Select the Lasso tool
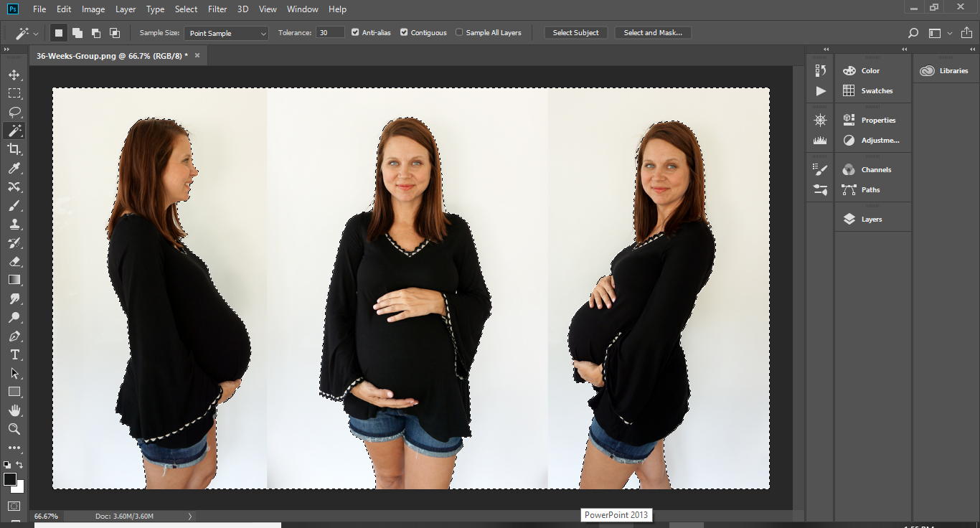The height and width of the screenshot is (528, 980). pos(14,112)
